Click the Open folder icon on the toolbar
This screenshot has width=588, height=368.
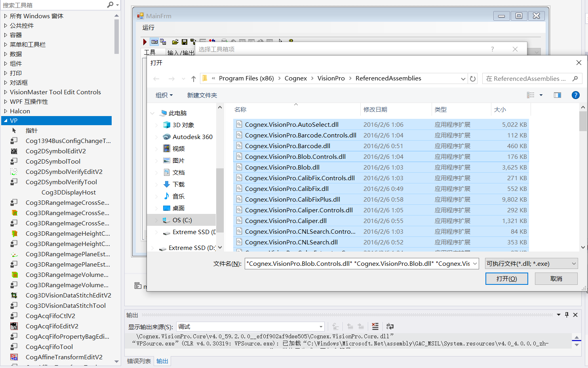click(175, 41)
